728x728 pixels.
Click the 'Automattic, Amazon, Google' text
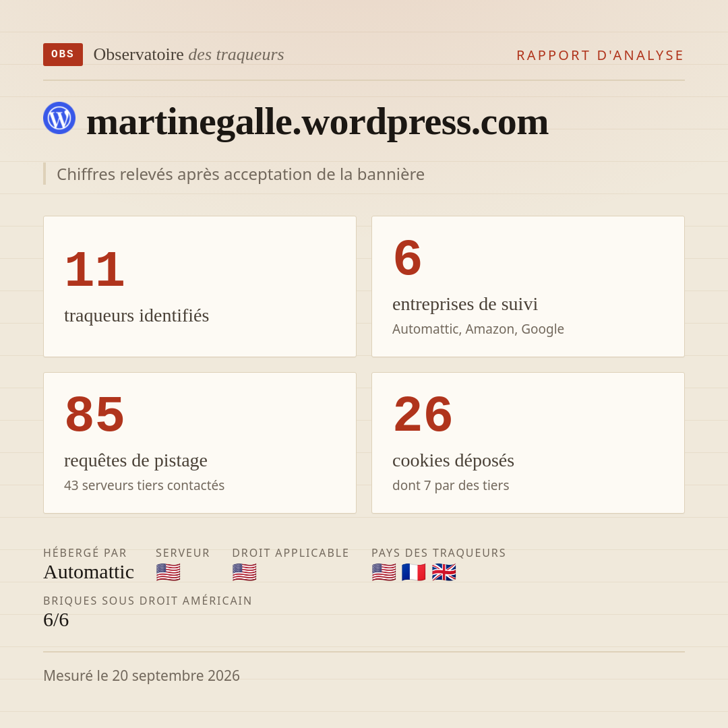pos(478,329)
